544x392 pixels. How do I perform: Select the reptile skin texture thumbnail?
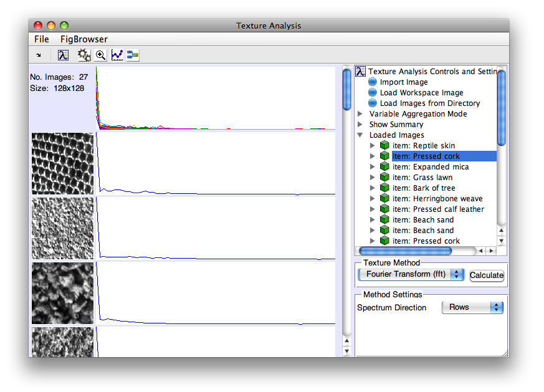pyautogui.click(x=62, y=163)
